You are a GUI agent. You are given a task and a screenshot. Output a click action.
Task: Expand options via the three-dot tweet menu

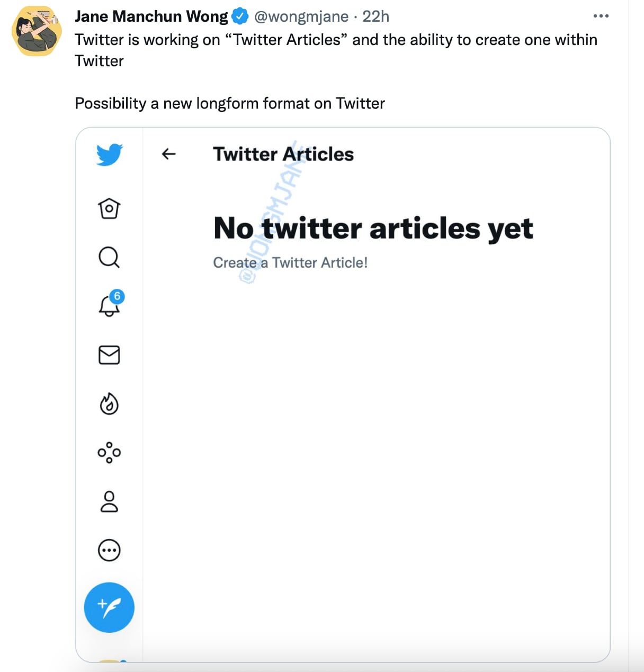click(601, 16)
